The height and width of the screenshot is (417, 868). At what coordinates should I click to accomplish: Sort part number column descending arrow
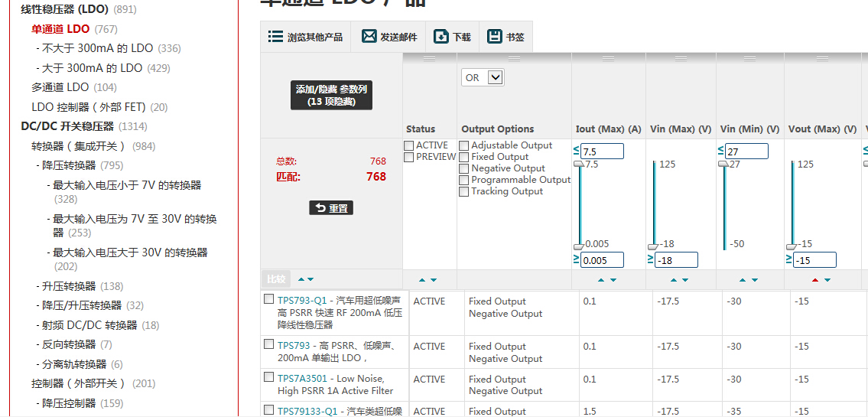[x=310, y=280]
